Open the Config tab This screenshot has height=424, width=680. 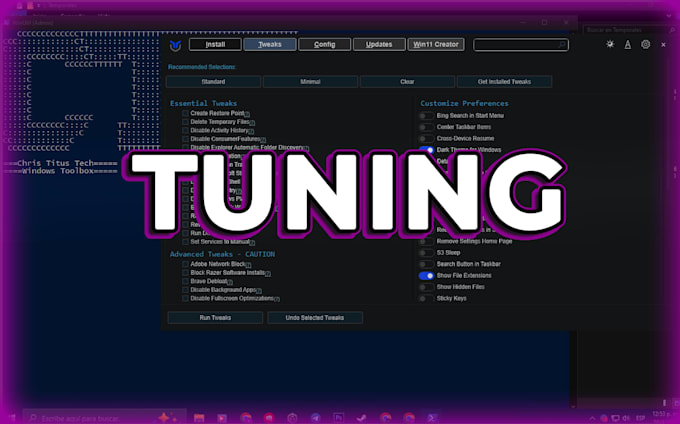(324, 44)
